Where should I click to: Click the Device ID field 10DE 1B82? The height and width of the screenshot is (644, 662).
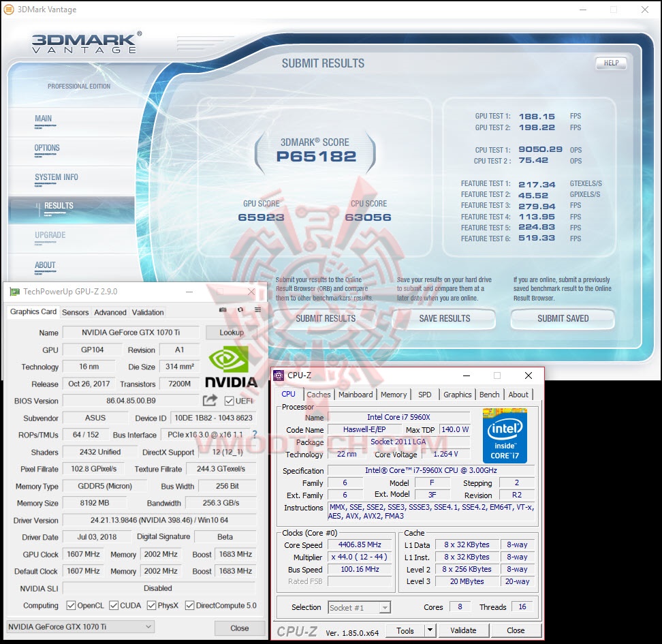pyautogui.click(x=213, y=418)
